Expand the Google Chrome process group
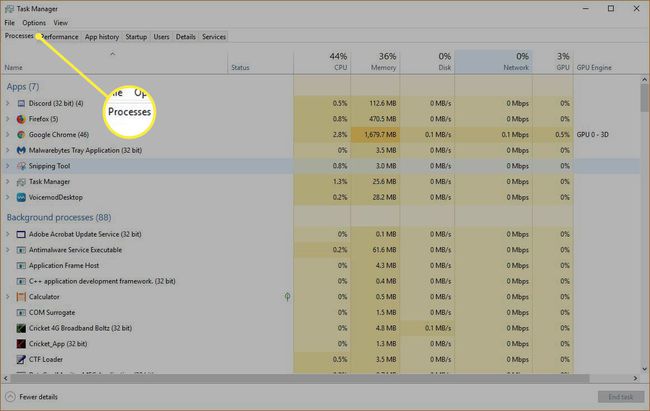Screen dimensions: 650x411 click(x=7, y=135)
